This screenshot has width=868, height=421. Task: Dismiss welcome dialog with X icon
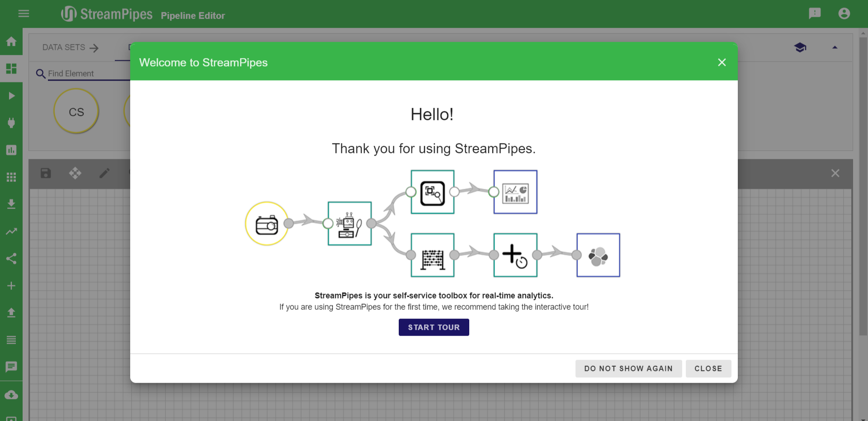[x=722, y=62]
